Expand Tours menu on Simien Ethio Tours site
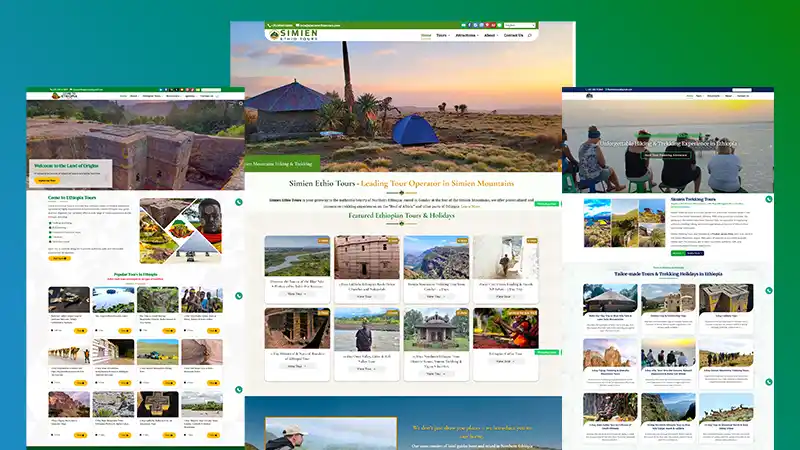Viewport: 800px width, 450px height. coord(443,35)
